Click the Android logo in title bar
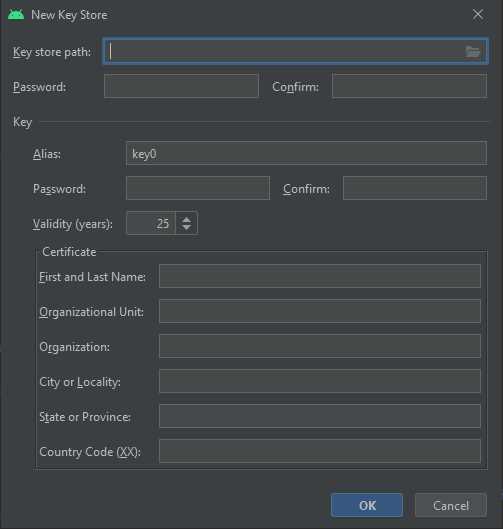Viewport: 503px width, 529px height. (16, 15)
